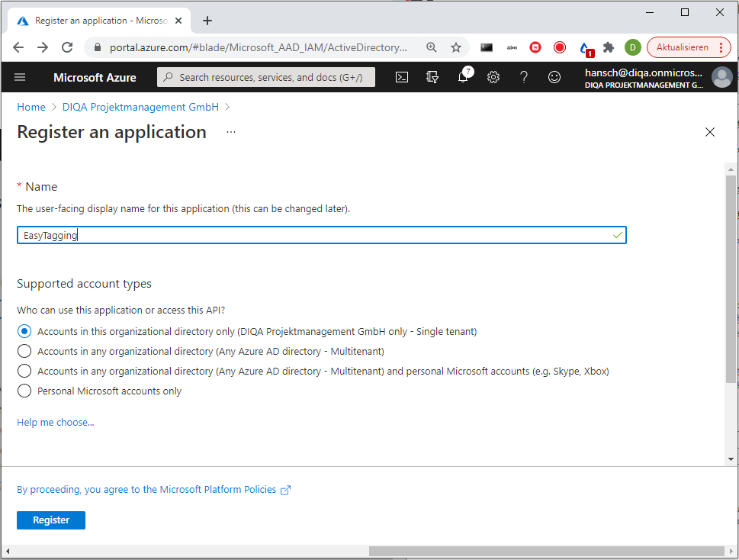Click the Register button
739x560 pixels.
coord(51,520)
